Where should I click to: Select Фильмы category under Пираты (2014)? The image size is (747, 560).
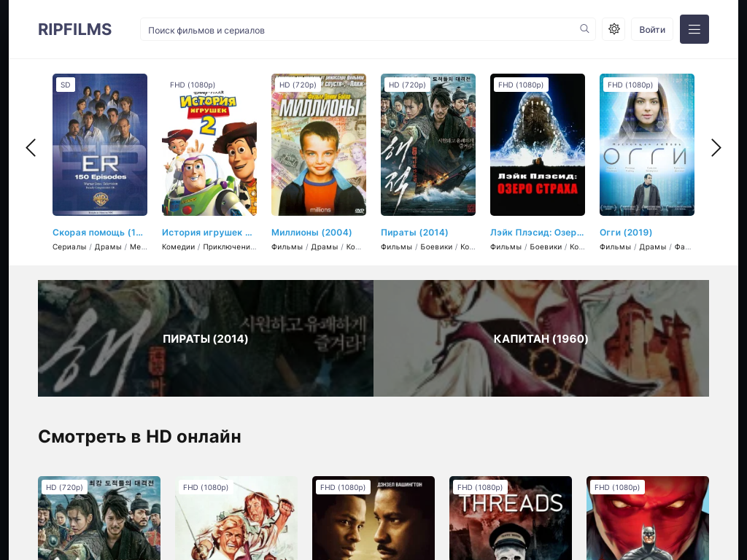click(396, 246)
